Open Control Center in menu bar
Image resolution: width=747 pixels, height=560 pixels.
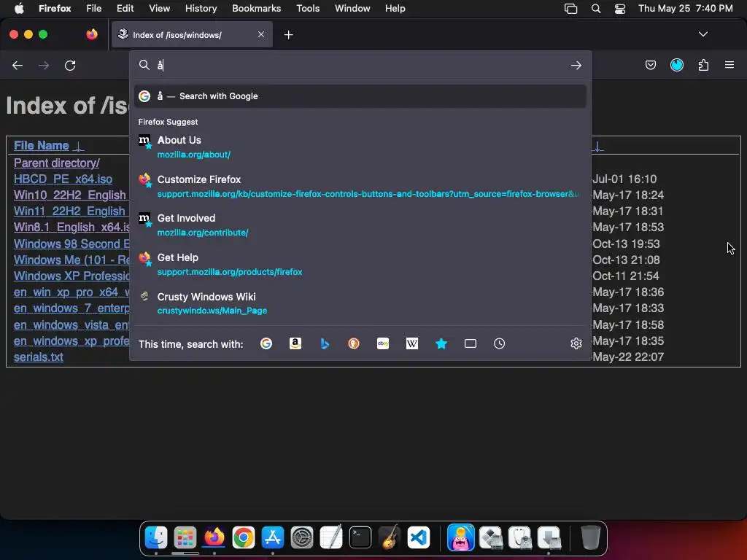pyautogui.click(x=620, y=8)
